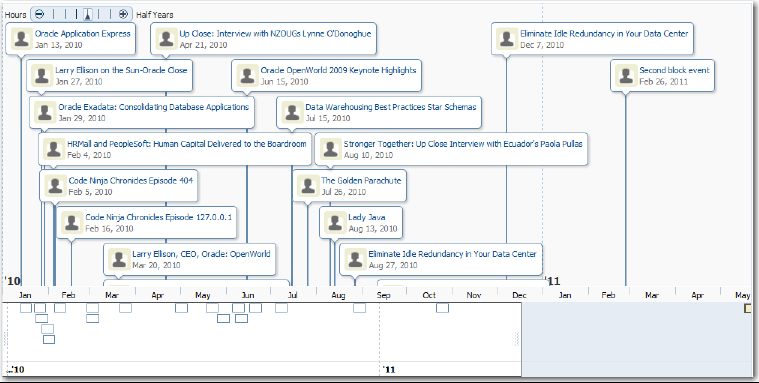Click the Dec month label on time axis
This screenshot has width=759, height=383.
(519, 295)
